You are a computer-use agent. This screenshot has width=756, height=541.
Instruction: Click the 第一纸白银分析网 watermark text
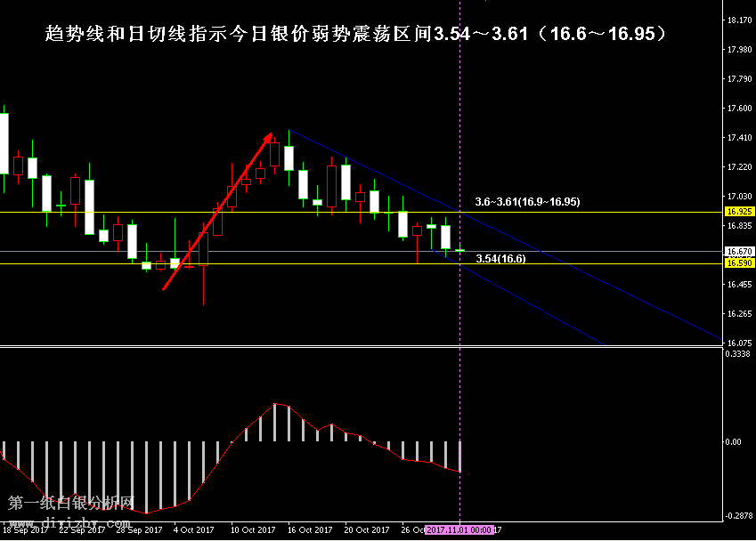coord(71,504)
